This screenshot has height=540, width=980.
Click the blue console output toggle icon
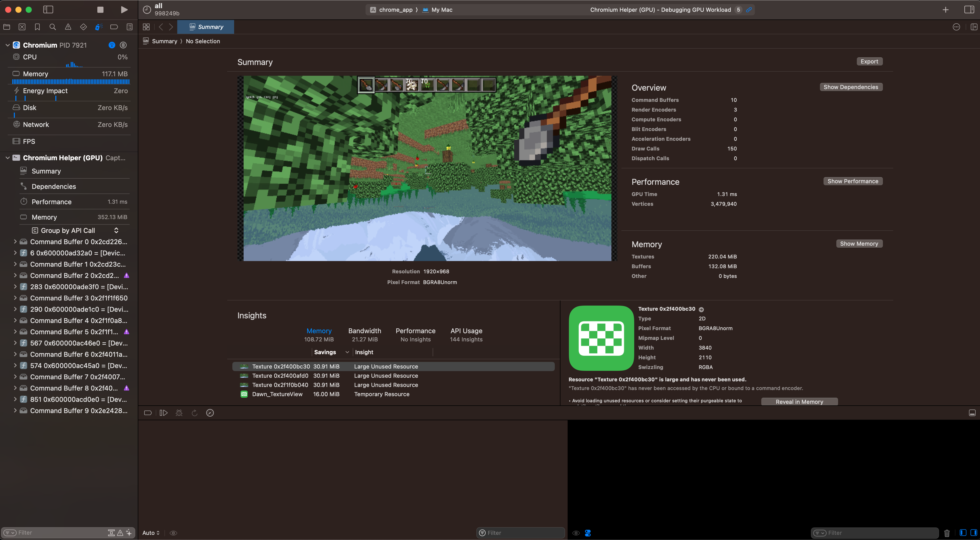[x=588, y=533]
